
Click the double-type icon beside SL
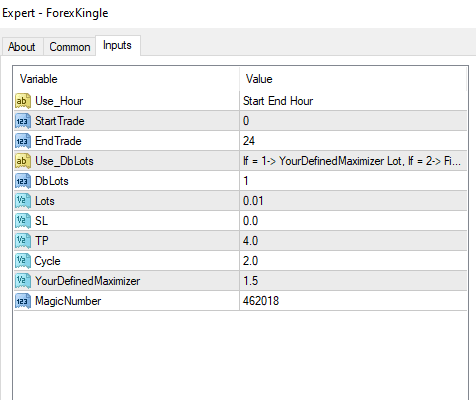click(23, 221)
